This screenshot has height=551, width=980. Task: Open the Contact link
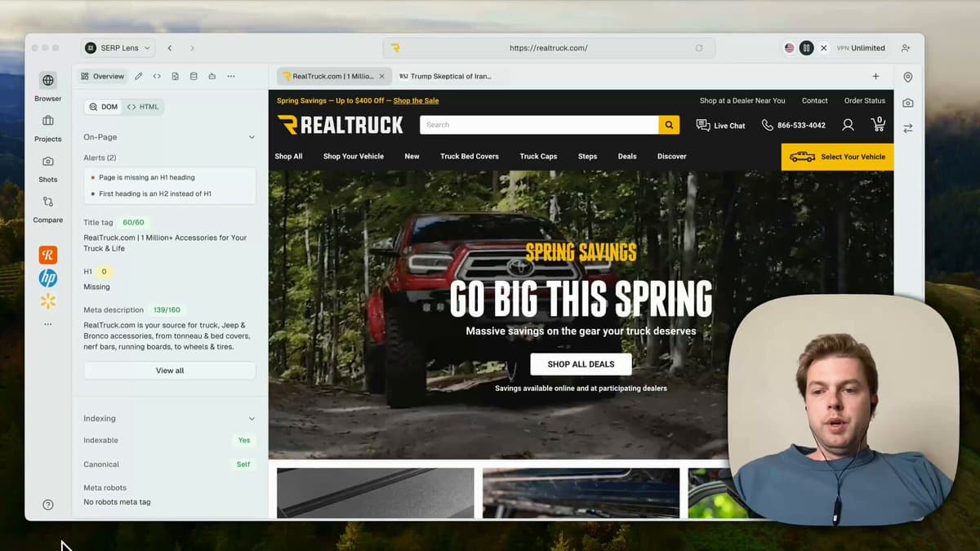pos(814,100)
